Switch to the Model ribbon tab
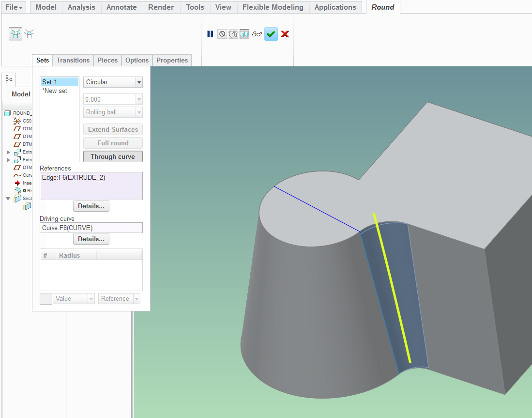The height and width of the screenshot is (418, 532). pyautogui.click(x=46, y=7)
